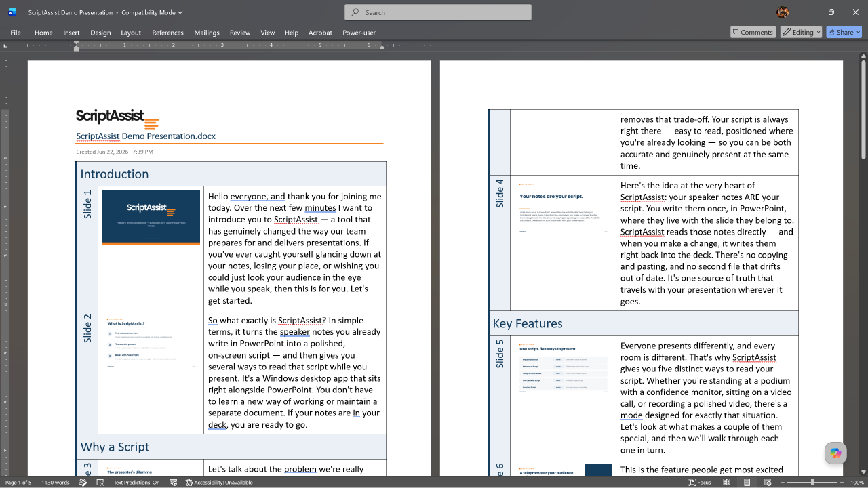This screenshot has width=868, height=488.
Task: Open the View ribbon tab
Action: click(268, 33)
